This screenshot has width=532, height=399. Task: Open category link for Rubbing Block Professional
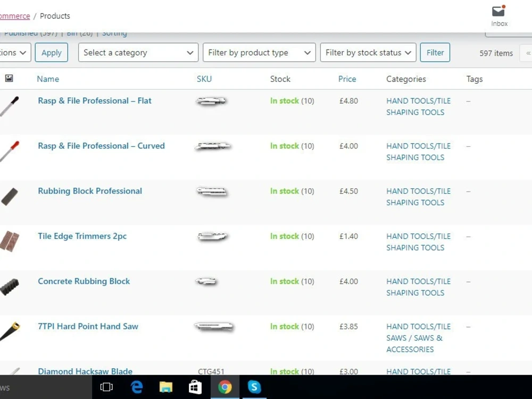pos(418,197)
